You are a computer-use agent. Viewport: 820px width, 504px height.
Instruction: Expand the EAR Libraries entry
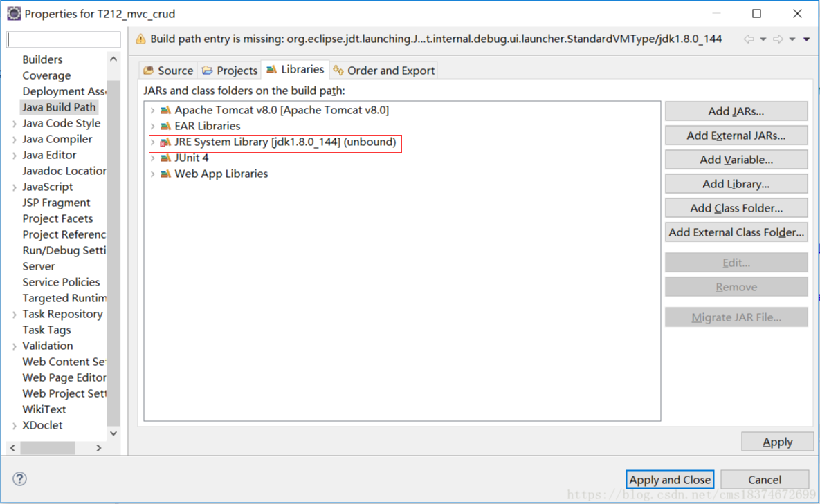point(152,126)
